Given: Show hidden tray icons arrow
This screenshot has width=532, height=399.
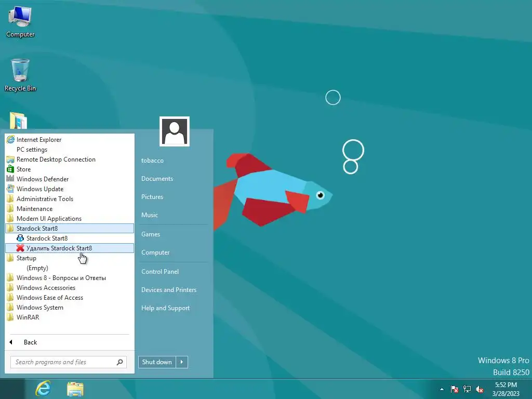Looking at the screenshot, I should click(x=442, y=389).
